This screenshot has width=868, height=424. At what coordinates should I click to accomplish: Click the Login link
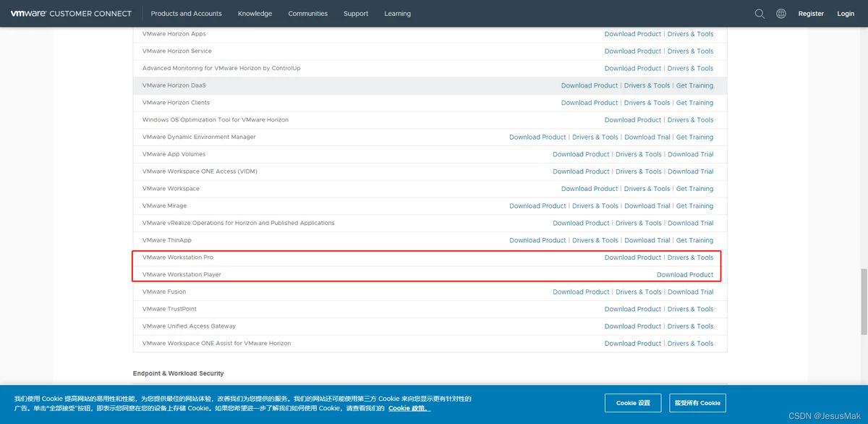click(x=846, y=14)
